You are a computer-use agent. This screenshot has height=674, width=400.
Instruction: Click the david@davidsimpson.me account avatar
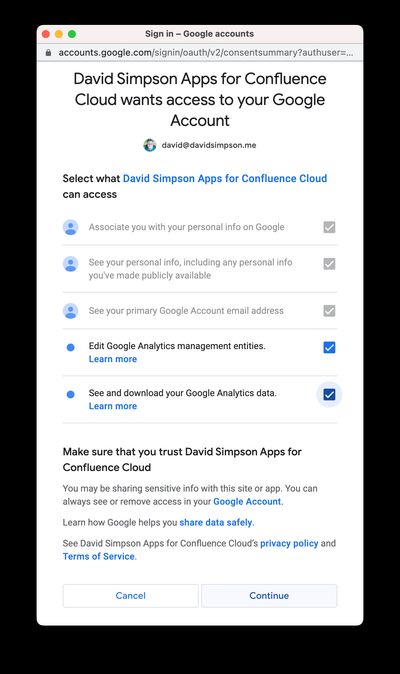(x=150, y=145)
